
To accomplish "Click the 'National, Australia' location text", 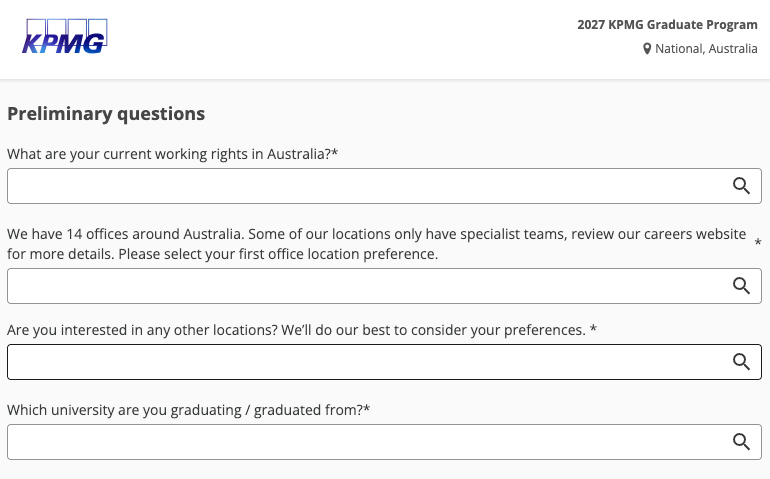I will coord(706,49).
